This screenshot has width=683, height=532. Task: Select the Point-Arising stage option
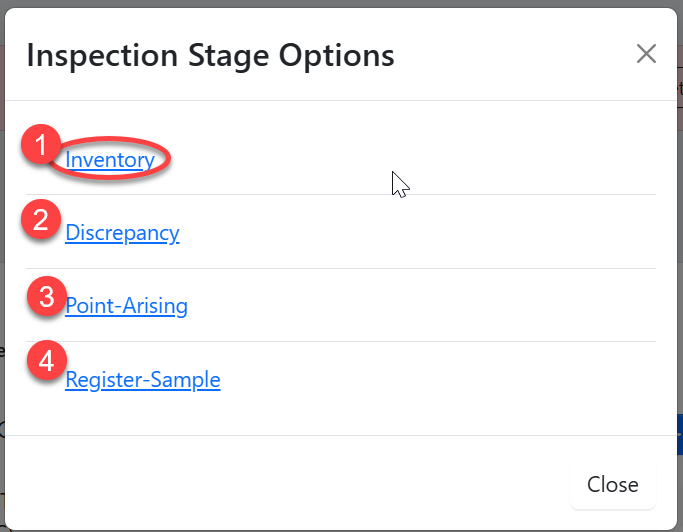[126, 306]
